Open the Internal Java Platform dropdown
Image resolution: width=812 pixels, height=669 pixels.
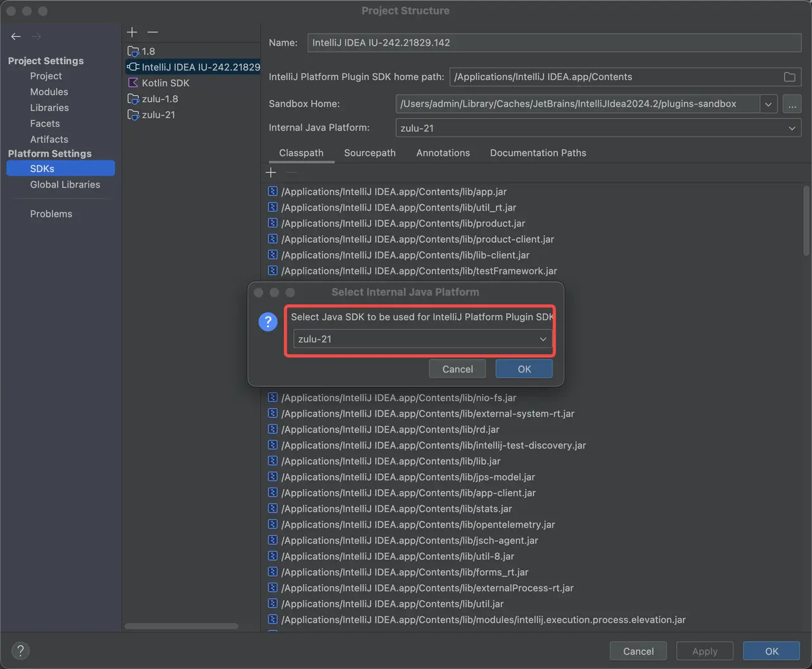598,128
